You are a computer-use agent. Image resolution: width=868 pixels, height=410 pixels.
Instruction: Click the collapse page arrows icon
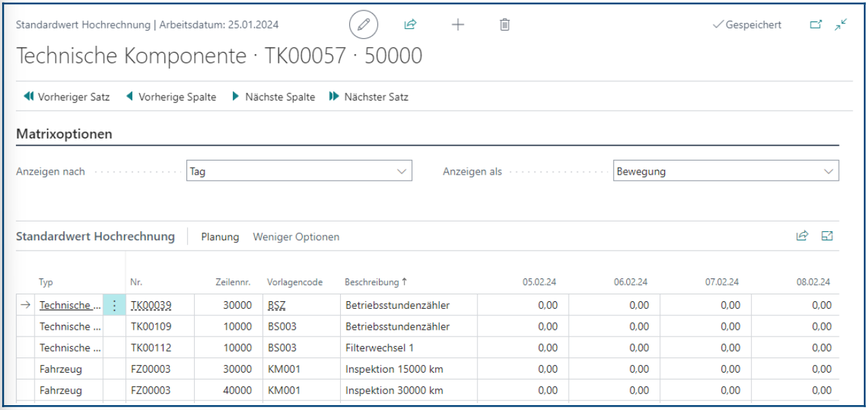[841, 24]
